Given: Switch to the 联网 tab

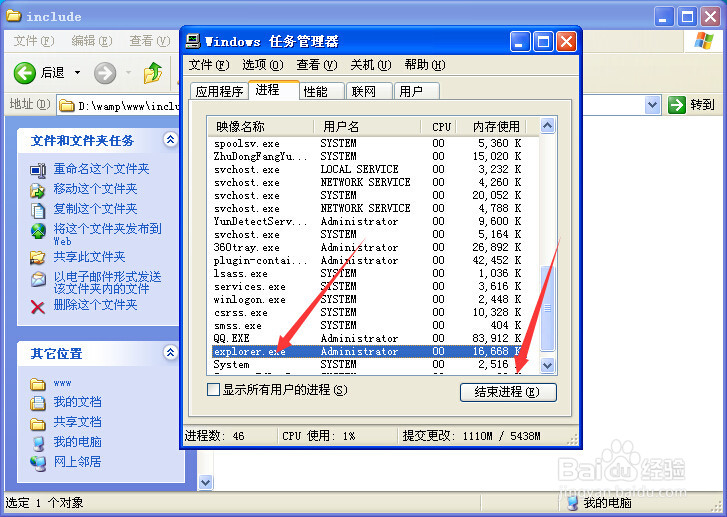Looking at the screenshot, I should pos(369,91).
